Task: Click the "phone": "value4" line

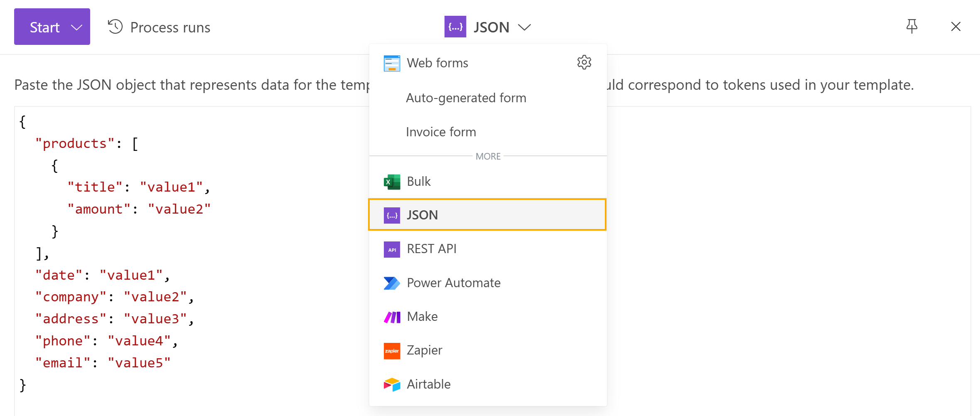Action: [107, 341]
